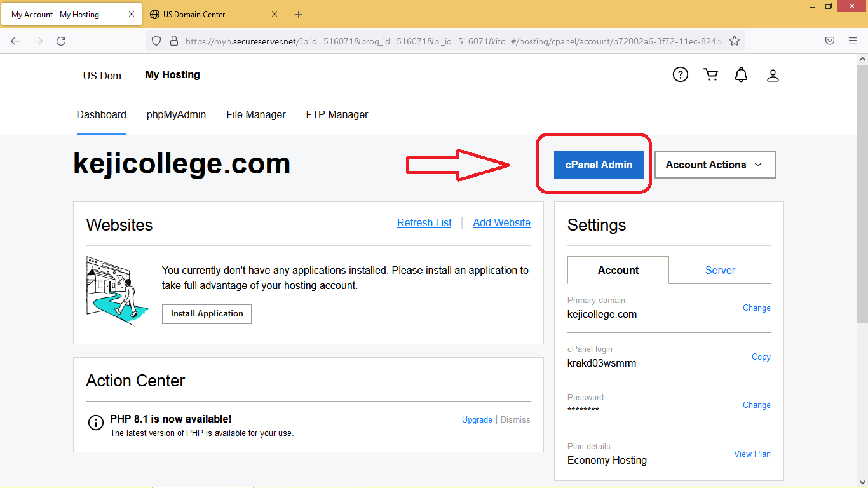Viewport: 868px width, 488px height.
Task: Open the help question mark icon
Action: [681, 75]
